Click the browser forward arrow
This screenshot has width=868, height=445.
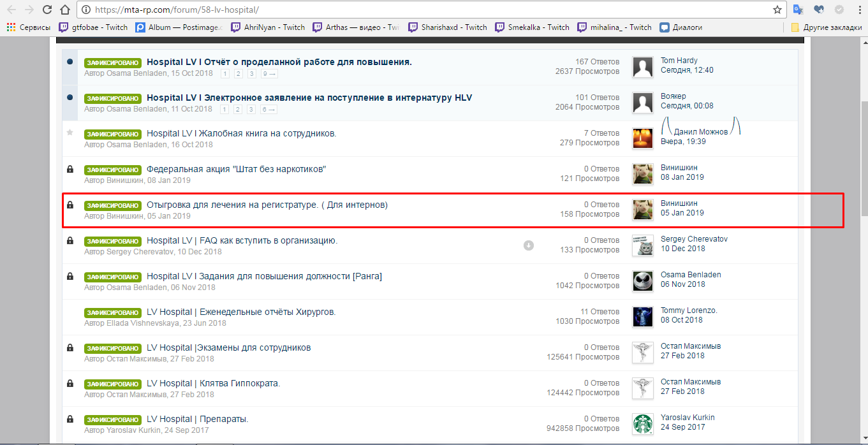tap(29, 10)
